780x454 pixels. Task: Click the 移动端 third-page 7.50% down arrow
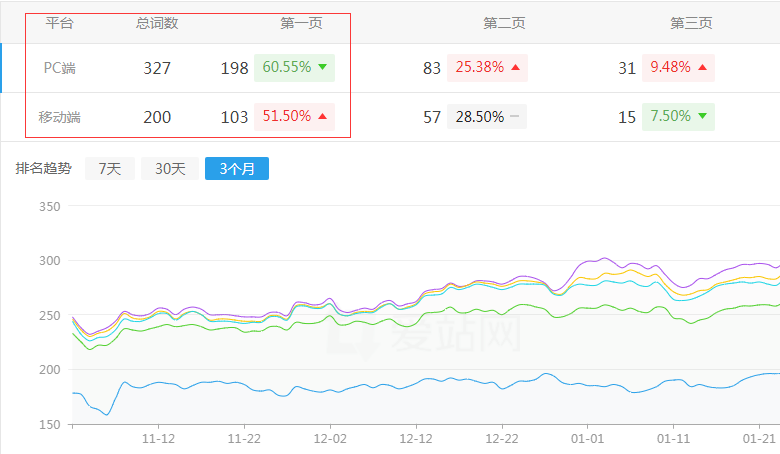(x=702, y=117)
